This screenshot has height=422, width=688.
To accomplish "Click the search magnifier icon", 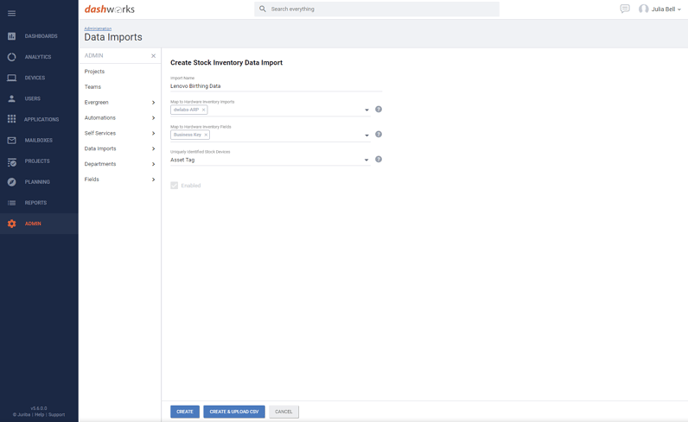I will pyautogui.click(x=262, y=9).
